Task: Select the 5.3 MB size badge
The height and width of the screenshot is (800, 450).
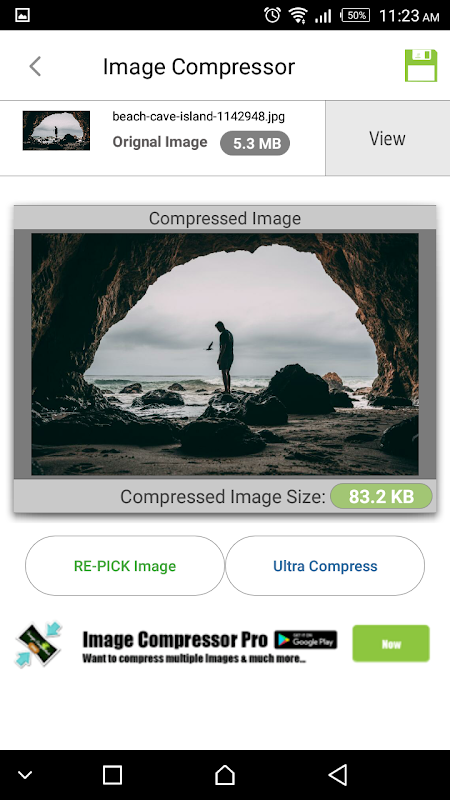Action: pos(255,143)
